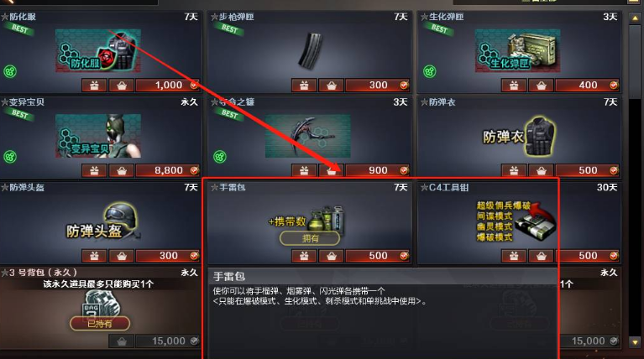The width and height of the screenshot is (644, 359).
Task: Buy 变异宝贝 for 8,800
Action: pyautogui.click(x=168, y=170)
